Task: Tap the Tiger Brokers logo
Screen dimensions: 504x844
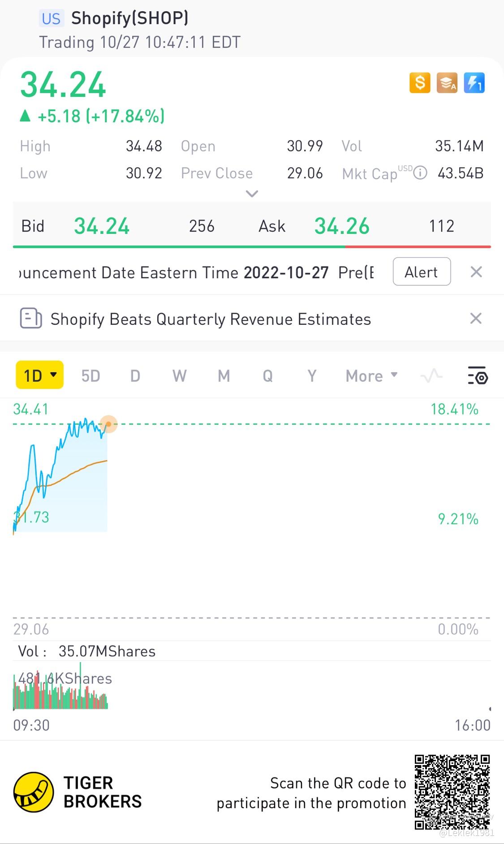Action: tap(34, 792)
